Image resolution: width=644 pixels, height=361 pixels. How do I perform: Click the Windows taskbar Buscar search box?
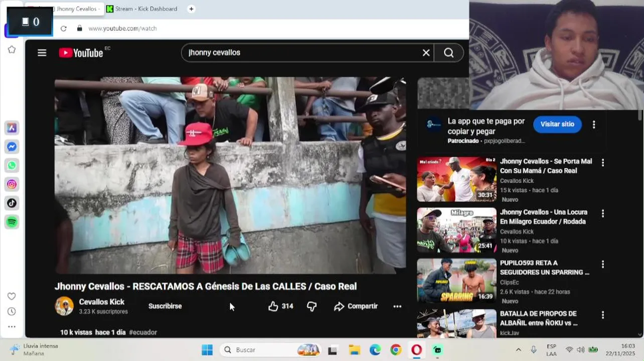click(x=270, y=350)
